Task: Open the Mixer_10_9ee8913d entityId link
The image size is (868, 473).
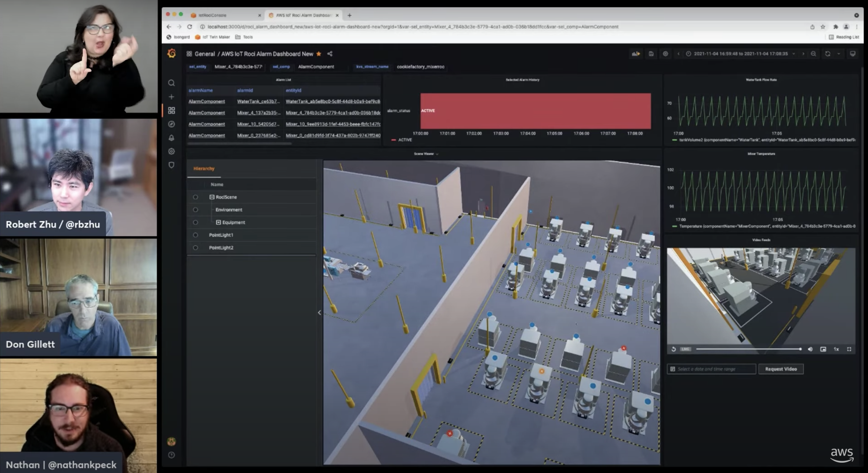Action: 333,124
